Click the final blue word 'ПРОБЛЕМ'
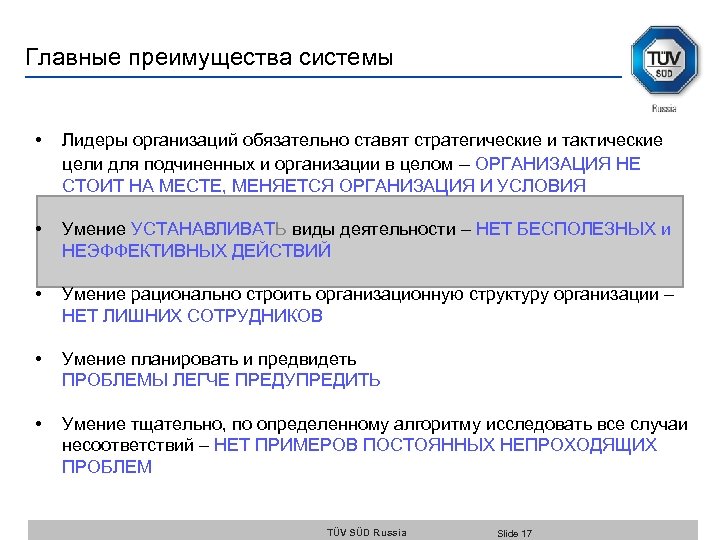The width and height of the screenshot is (720, 540). (107, 467)
